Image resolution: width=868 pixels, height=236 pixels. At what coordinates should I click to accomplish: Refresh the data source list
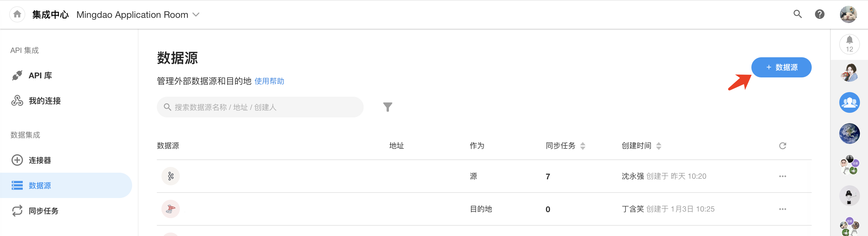782,146
